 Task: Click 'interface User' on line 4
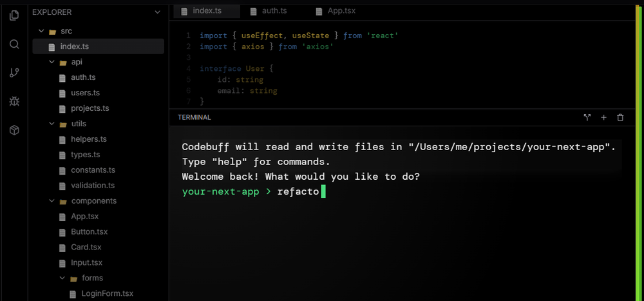(232, 69)
